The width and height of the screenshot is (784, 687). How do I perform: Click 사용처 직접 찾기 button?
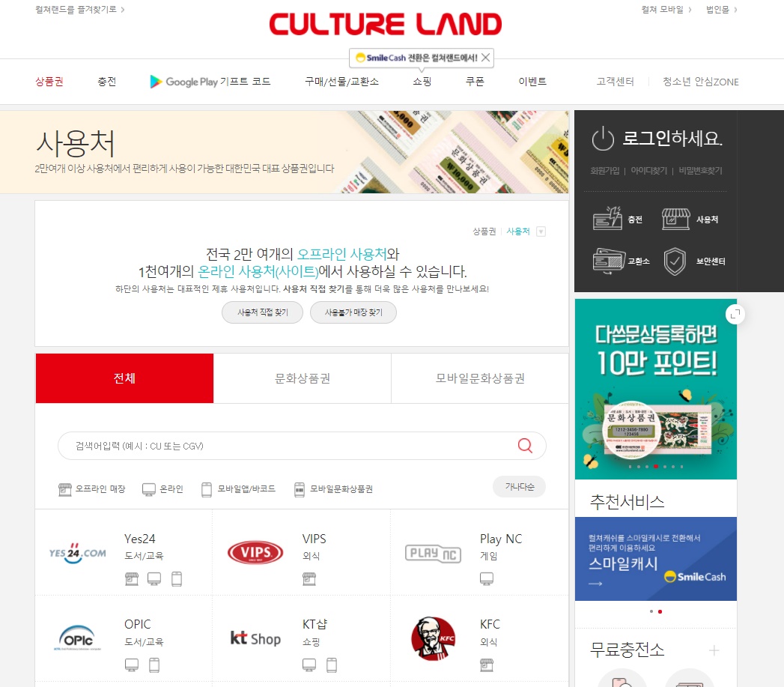tap(263, 312)
